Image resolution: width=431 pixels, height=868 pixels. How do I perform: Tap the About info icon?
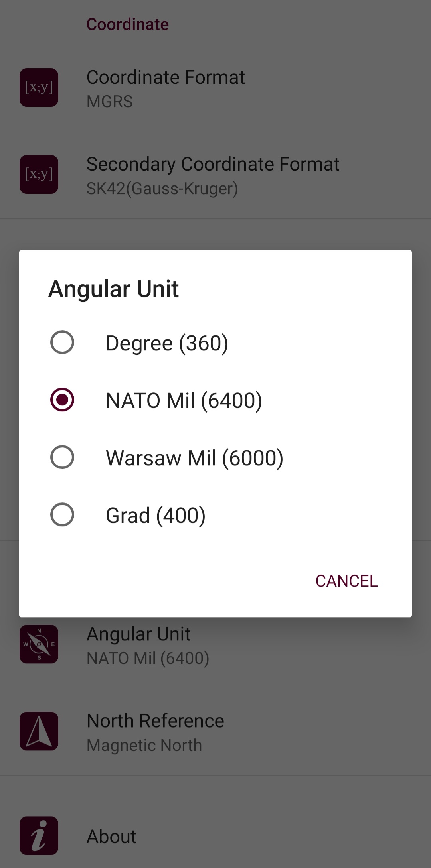tap(39, 835)
